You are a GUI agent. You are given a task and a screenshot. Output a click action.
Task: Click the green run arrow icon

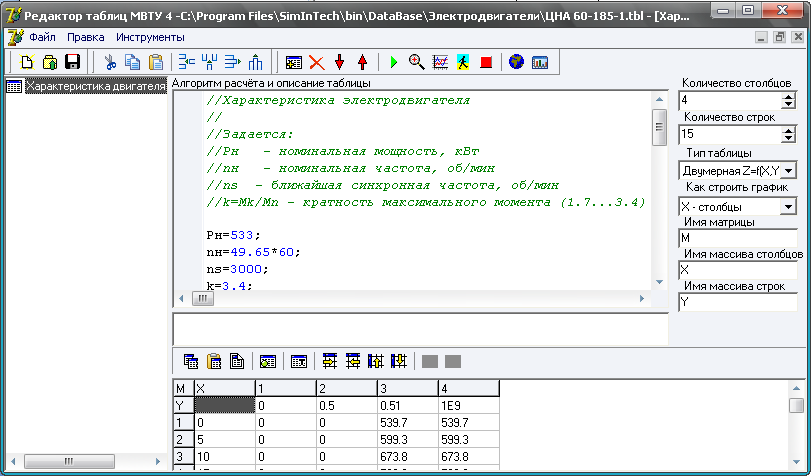tap(393, 62)
